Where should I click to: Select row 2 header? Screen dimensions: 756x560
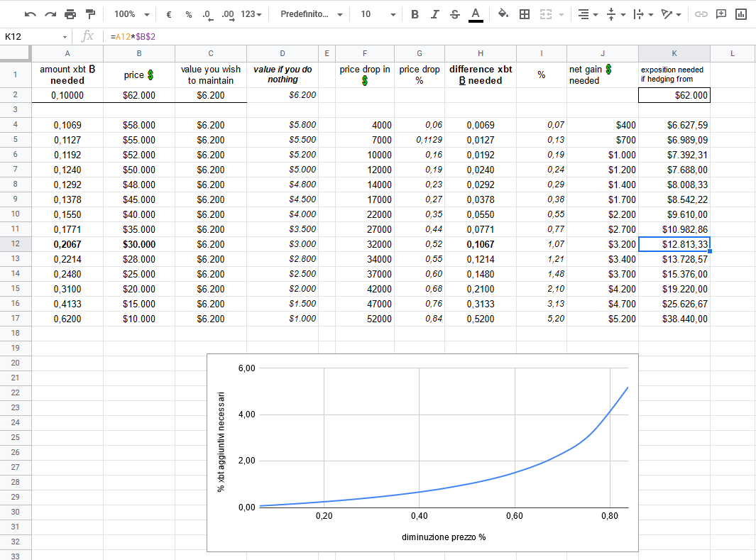pos(16,95)
